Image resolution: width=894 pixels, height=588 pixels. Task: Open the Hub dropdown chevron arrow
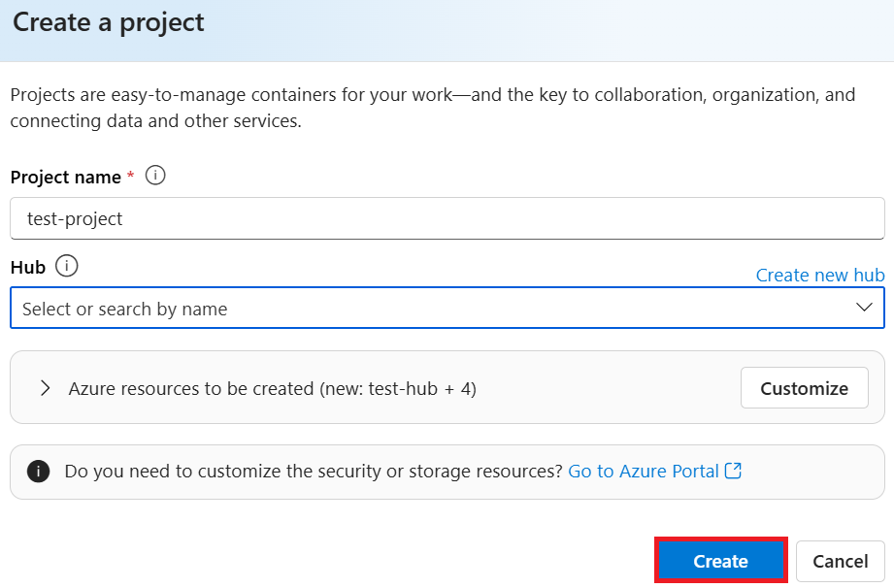click(864, 308)
